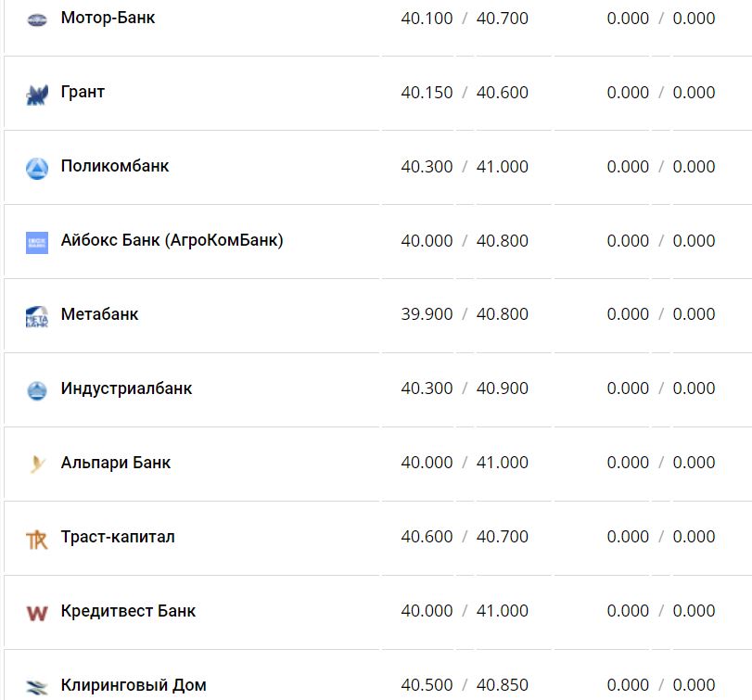Go to the Поликомбанк page
The height and width of the screenshot is (700, 752).
[115, 166]
